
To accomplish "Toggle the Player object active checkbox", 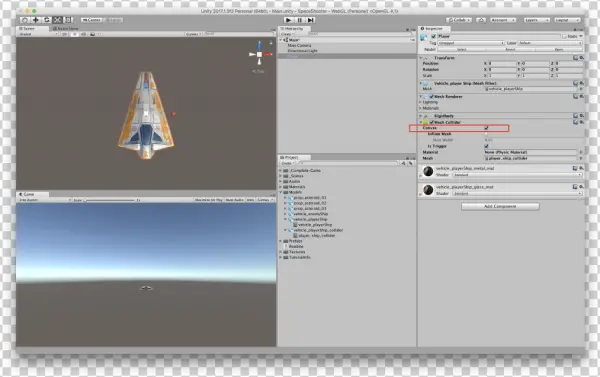I will 434,36.
